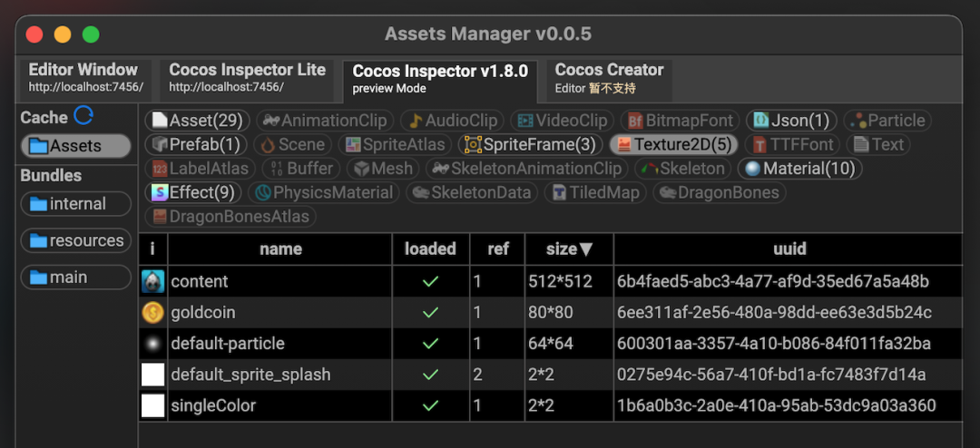Viewport: 980px width, 448px height.
Task: Open the goldcoin texture thumbnail
Action: point(152,312)
